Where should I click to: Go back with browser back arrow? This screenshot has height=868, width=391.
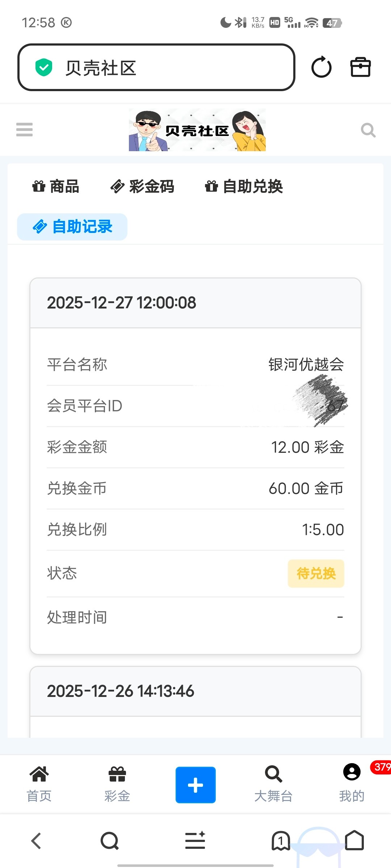[36, 841]
